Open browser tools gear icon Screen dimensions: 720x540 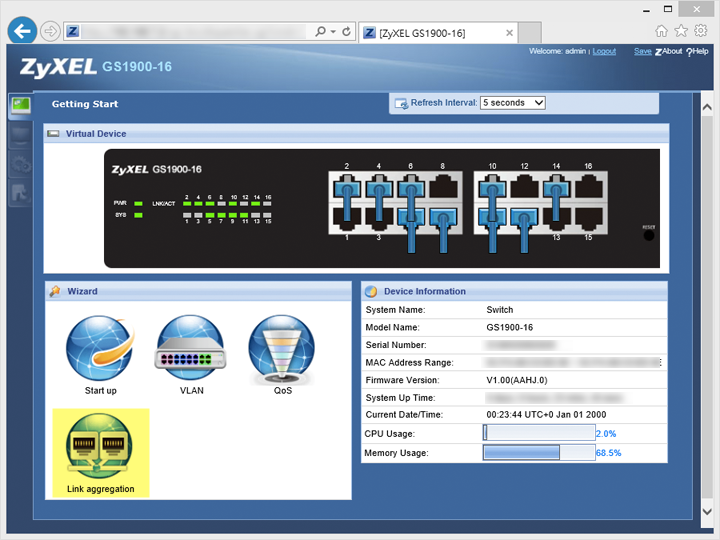[701, 31]
